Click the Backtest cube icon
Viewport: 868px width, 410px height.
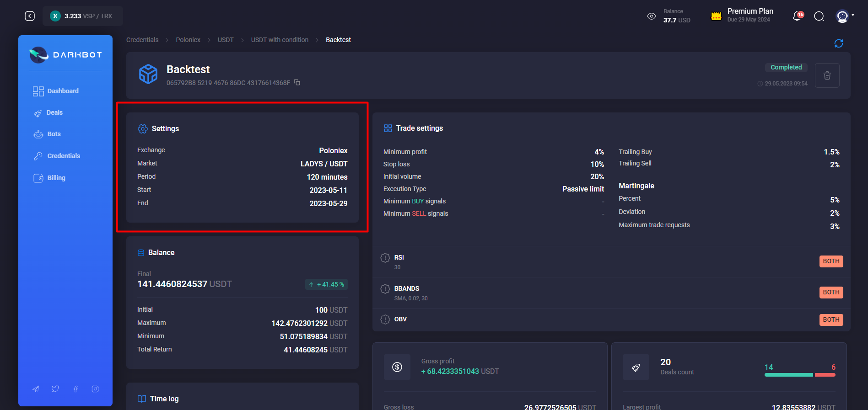click(148, 74)
